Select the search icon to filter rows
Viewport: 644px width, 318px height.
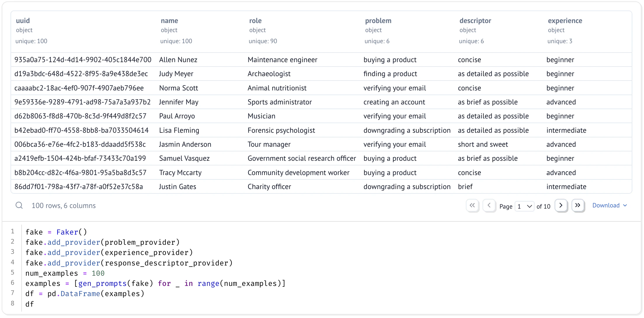point(19,205)
